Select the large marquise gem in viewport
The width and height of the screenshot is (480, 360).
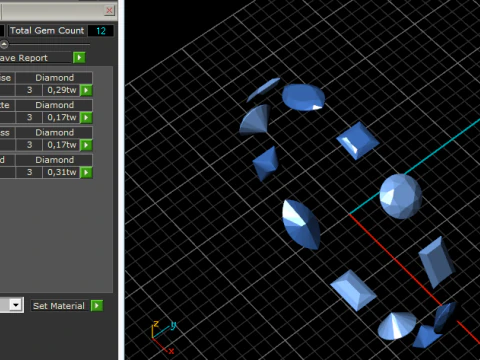(301, 224)
